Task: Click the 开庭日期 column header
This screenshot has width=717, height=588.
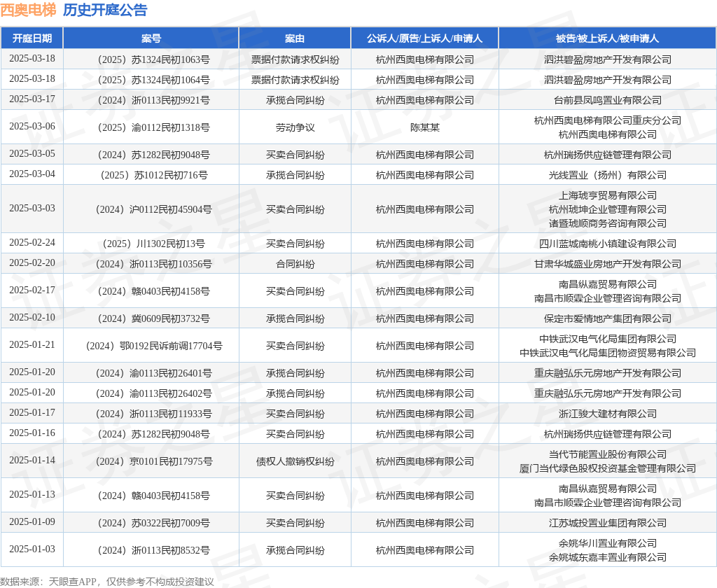Action: (x=32, y=38)
